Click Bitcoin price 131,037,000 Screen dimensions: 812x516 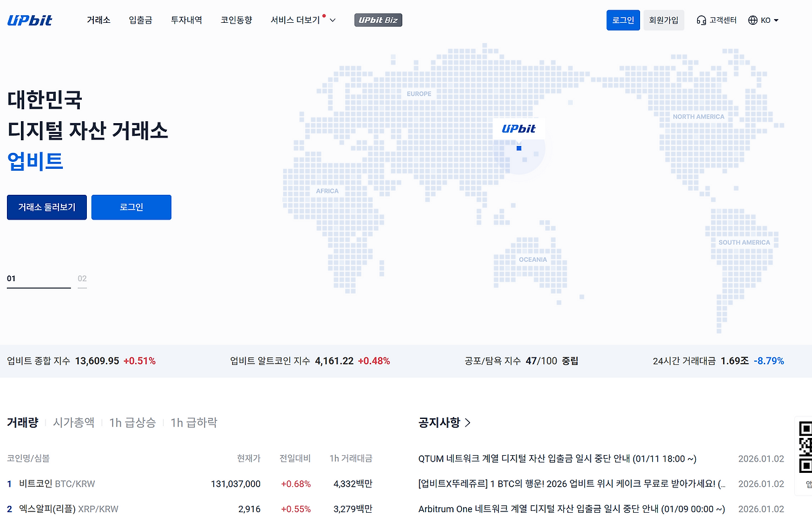pyautogui.click(x=235, y=484)
